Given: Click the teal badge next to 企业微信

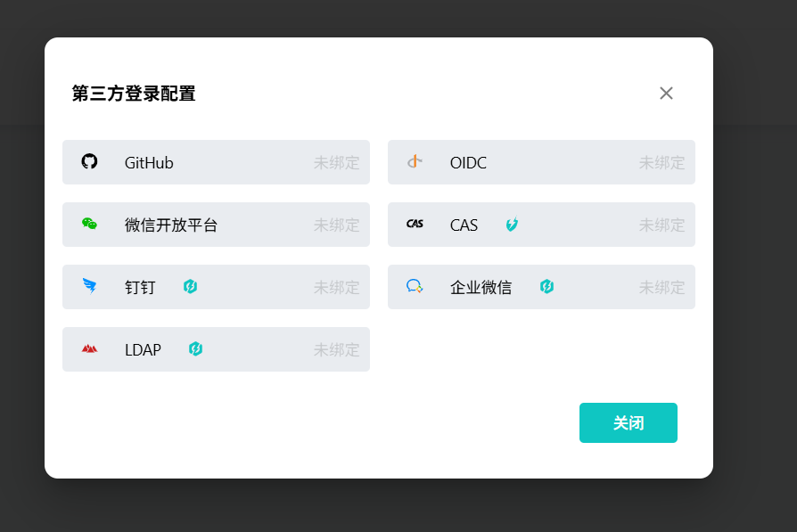Looking at the screenshot, I should [x=546, y=287].
